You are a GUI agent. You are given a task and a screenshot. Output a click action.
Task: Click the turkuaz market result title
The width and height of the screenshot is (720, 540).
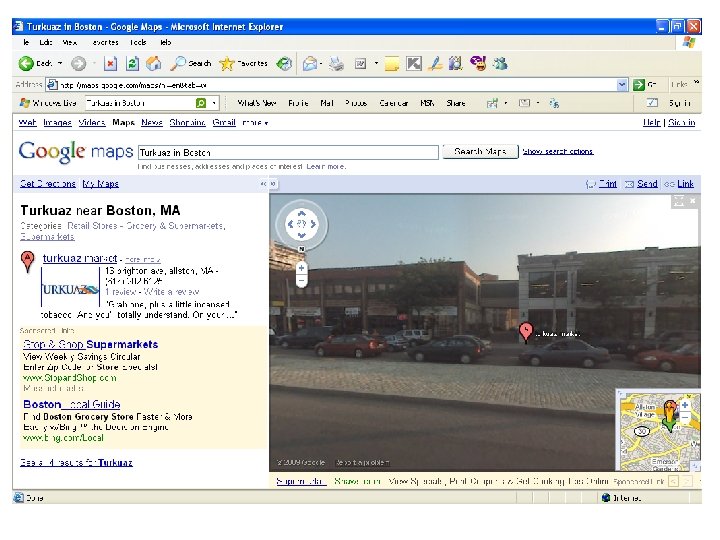[x=80, y=258]
